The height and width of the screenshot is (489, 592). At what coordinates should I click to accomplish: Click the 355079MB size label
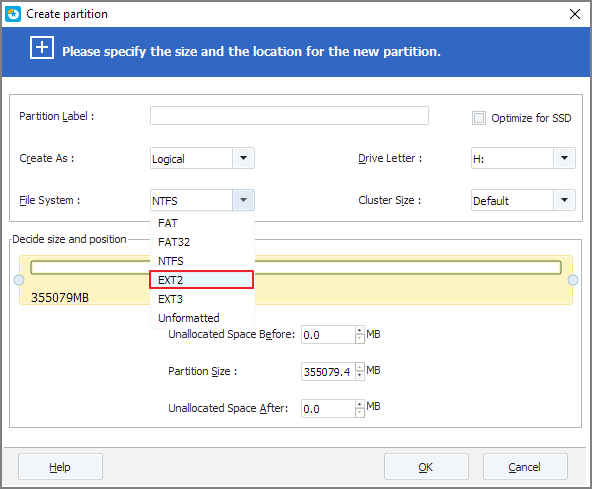click(60, 298)
